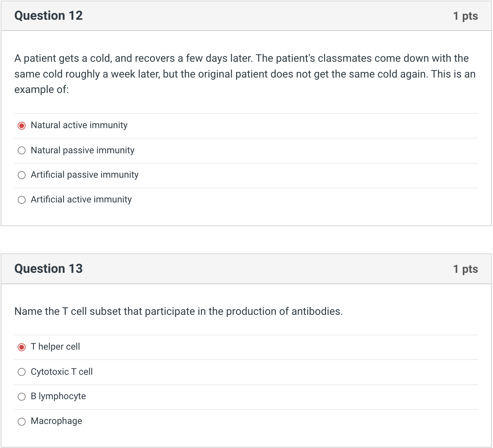Screen dimensions: 493x448
Task: Mark the Artificial passive immunity radio button
Action: point(22,175)
